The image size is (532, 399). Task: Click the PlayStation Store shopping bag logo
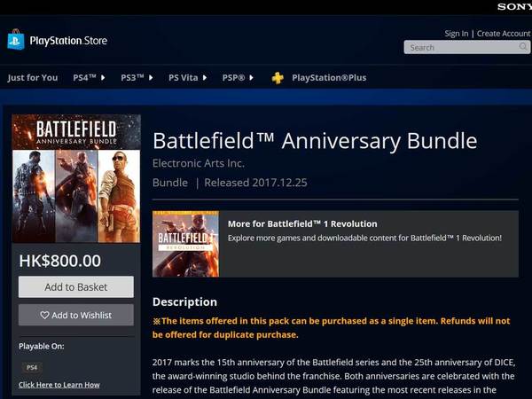(x=16, y=39)
